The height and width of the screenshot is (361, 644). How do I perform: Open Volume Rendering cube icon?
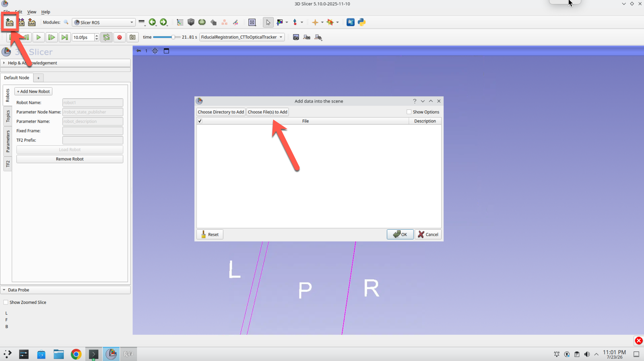pos(191,22)
